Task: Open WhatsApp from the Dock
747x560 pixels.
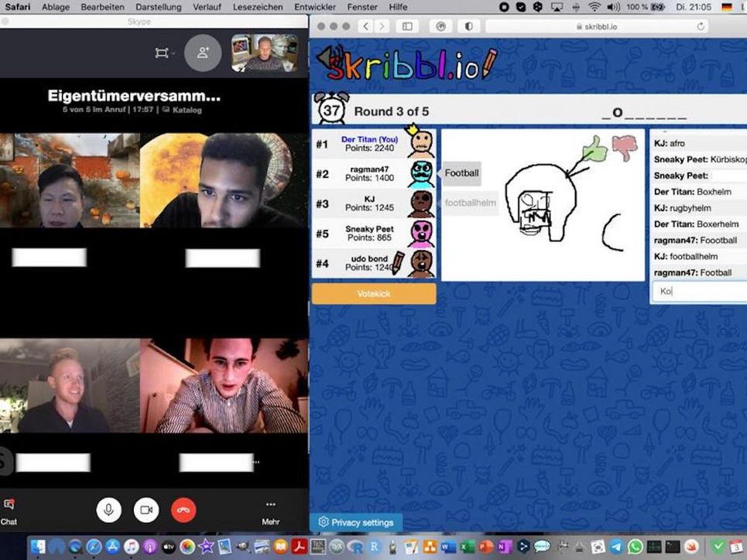Action: [635, 547]
